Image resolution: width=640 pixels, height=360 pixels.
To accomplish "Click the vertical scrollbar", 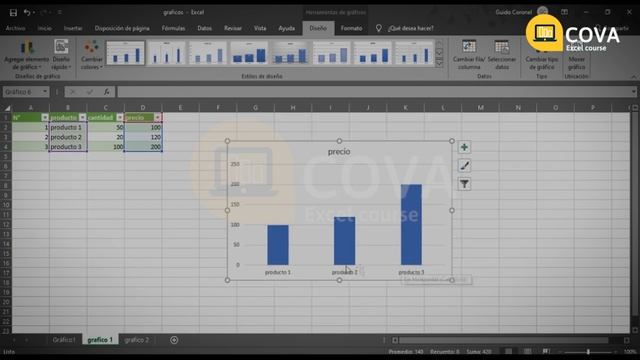I will (635, 214).
